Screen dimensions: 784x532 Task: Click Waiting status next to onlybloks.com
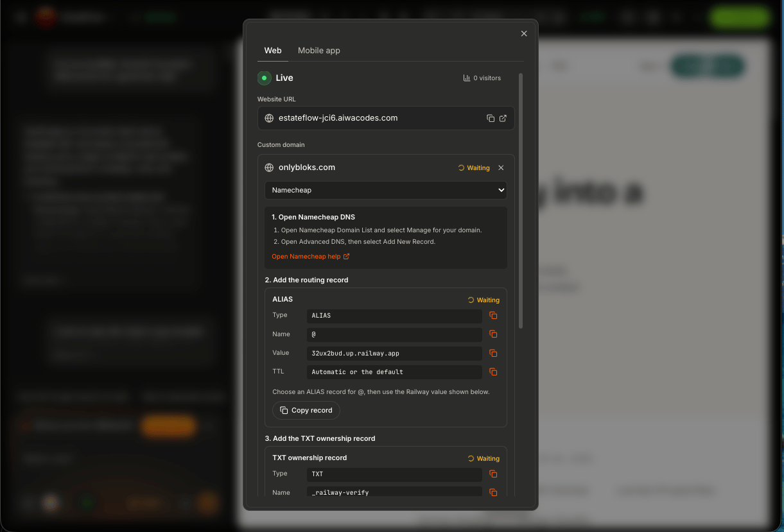(x=474, y=167)
